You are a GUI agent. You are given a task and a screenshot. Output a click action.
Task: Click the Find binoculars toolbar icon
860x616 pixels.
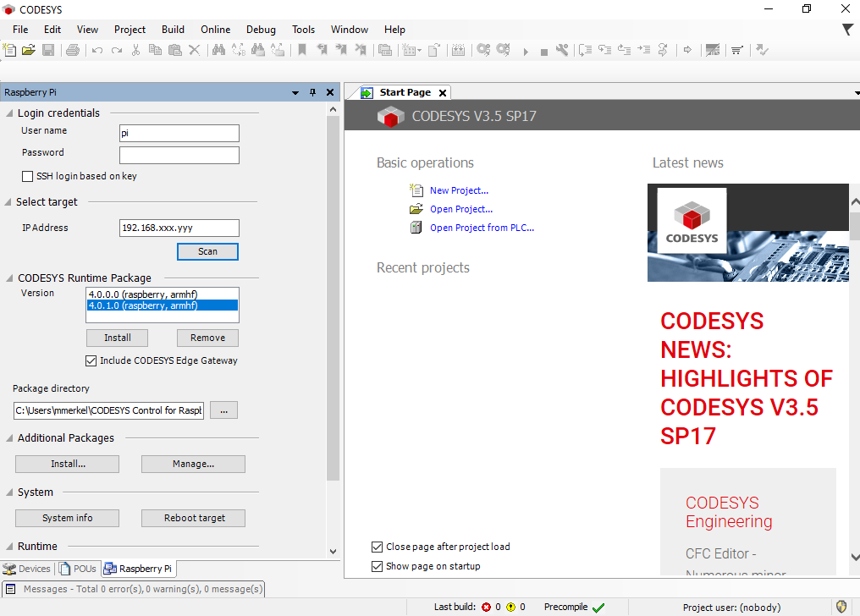[x=218, y=50]
